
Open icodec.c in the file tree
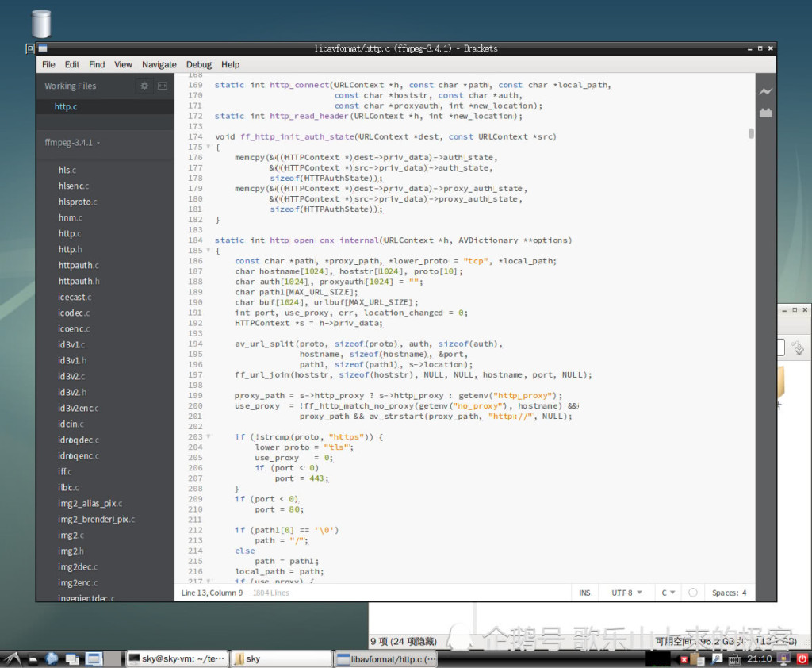(74, 313)
